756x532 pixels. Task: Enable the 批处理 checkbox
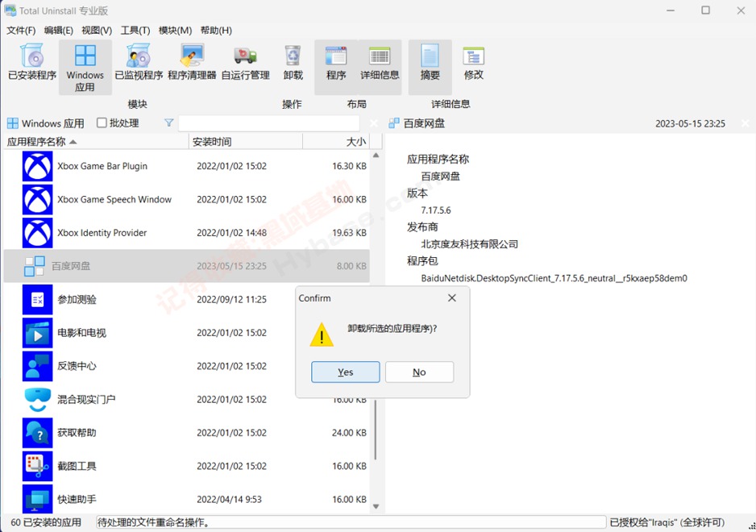pos(102,123)
